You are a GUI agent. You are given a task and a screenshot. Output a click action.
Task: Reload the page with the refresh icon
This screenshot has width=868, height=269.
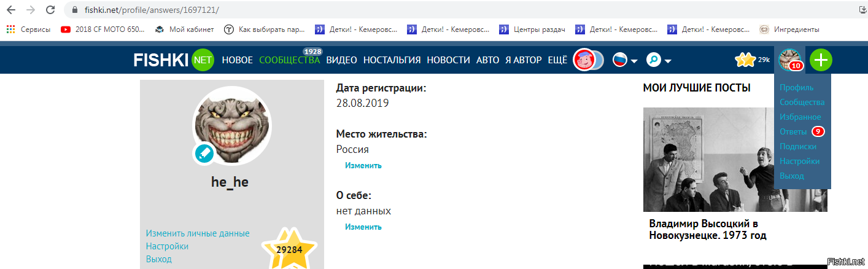pyautogui.click(x=50, y=10)
